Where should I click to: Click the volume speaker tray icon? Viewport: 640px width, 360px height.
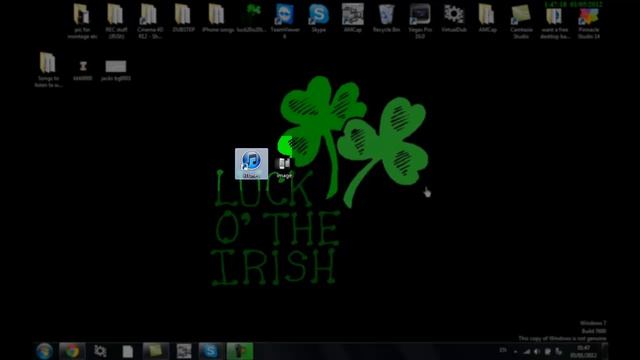click(x=537, y=351)
